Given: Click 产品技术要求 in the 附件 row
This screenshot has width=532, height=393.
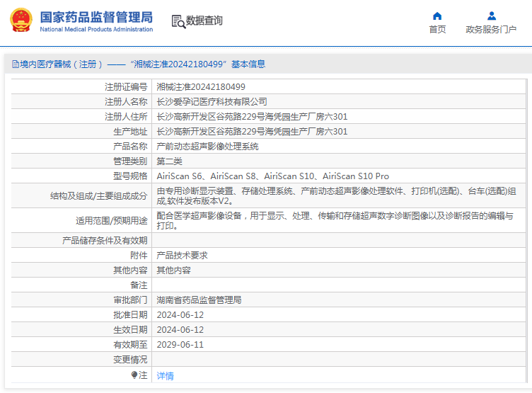Looking at the screenshot, I should pyautogui.click(x=182, y=256).
